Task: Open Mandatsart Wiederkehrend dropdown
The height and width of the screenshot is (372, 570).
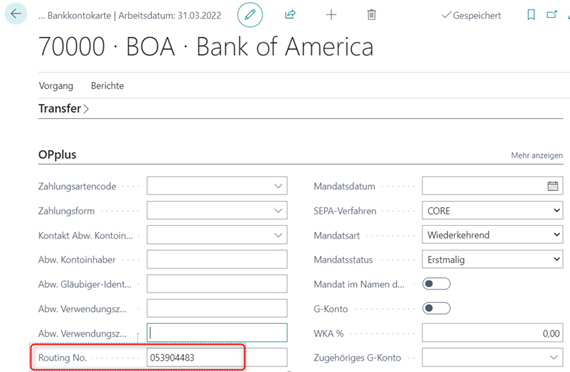Action: click(x=493, y=235)
